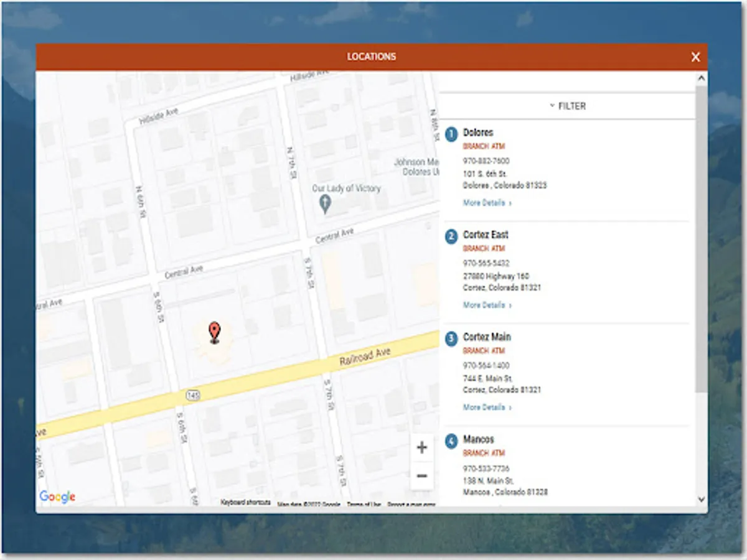Click phone number 970-564-1400
Screen dimensions: 747x560
[486, 365]
